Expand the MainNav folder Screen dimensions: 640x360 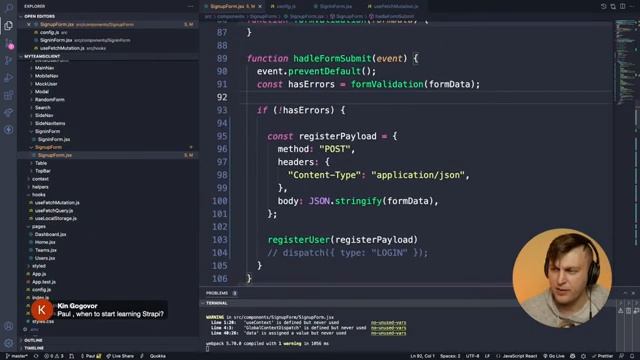[44, 68]
